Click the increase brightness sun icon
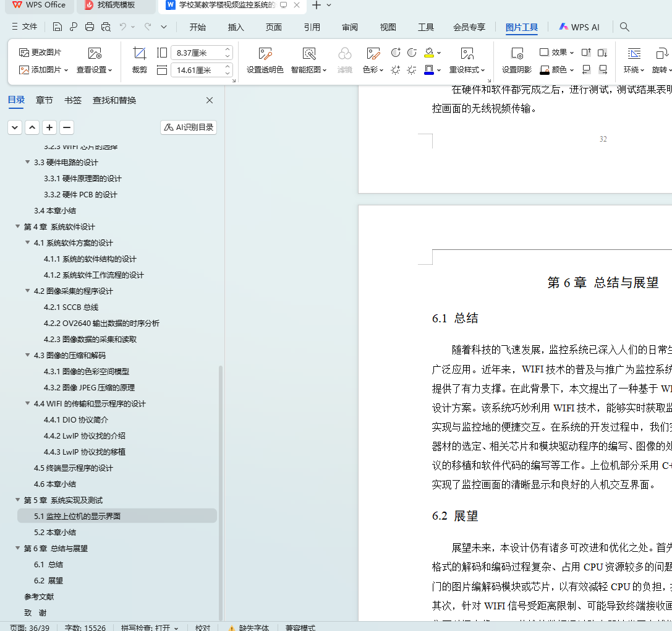Screen dimensions: 672x631 pyautogui.click(x=396, y=69)
